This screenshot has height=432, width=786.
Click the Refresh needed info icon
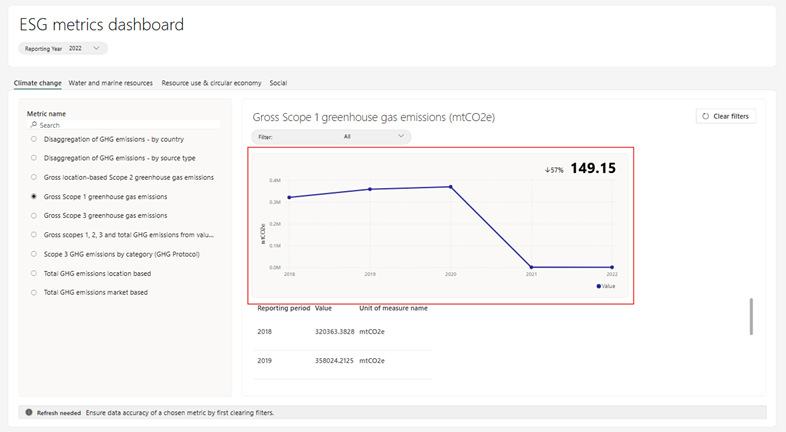(29, 412)
